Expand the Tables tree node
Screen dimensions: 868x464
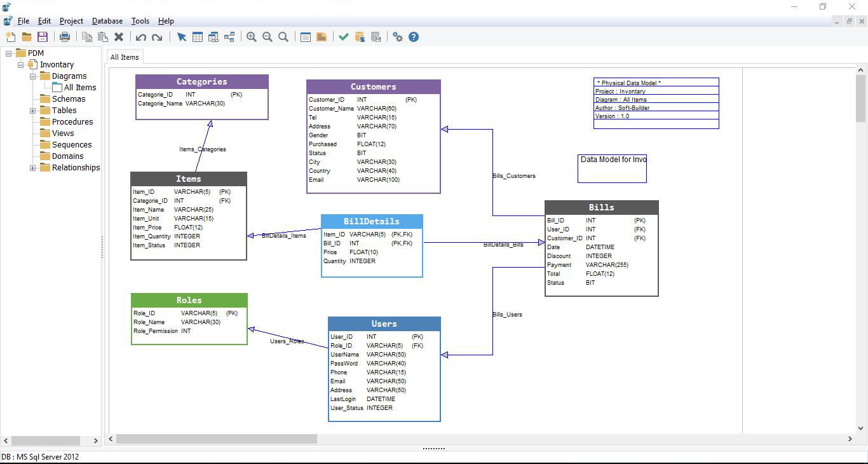33,111
